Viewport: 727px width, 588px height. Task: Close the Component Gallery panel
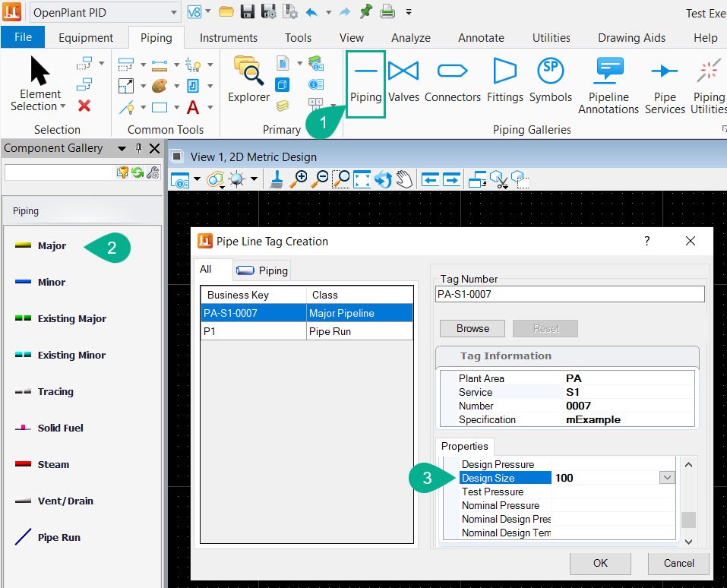click(154, 148)
